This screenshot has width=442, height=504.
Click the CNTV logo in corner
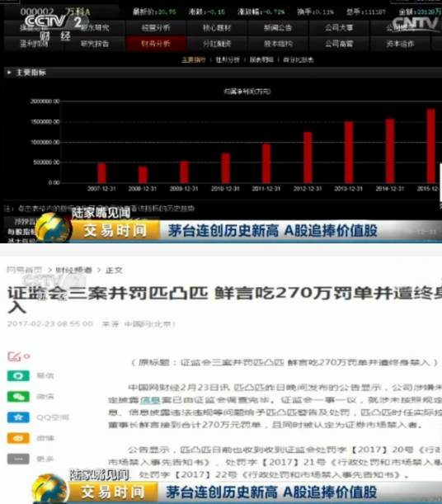tap(416, 23)
